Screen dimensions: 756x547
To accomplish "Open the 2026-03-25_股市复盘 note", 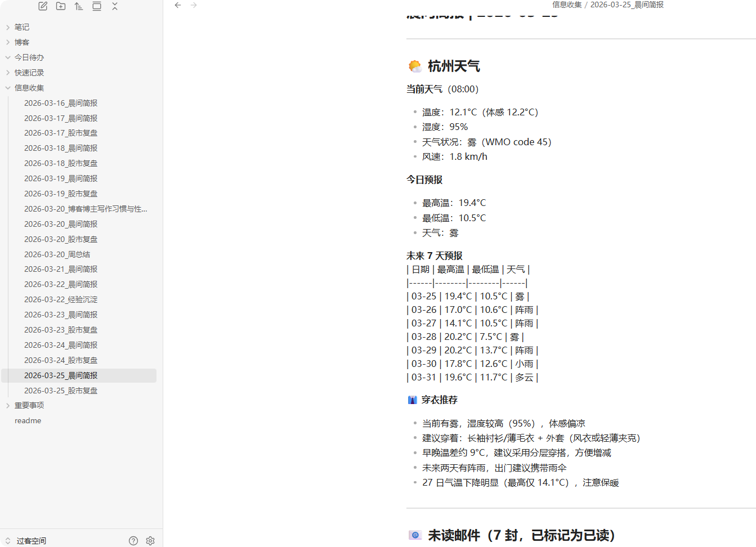I will pos(61,391).
